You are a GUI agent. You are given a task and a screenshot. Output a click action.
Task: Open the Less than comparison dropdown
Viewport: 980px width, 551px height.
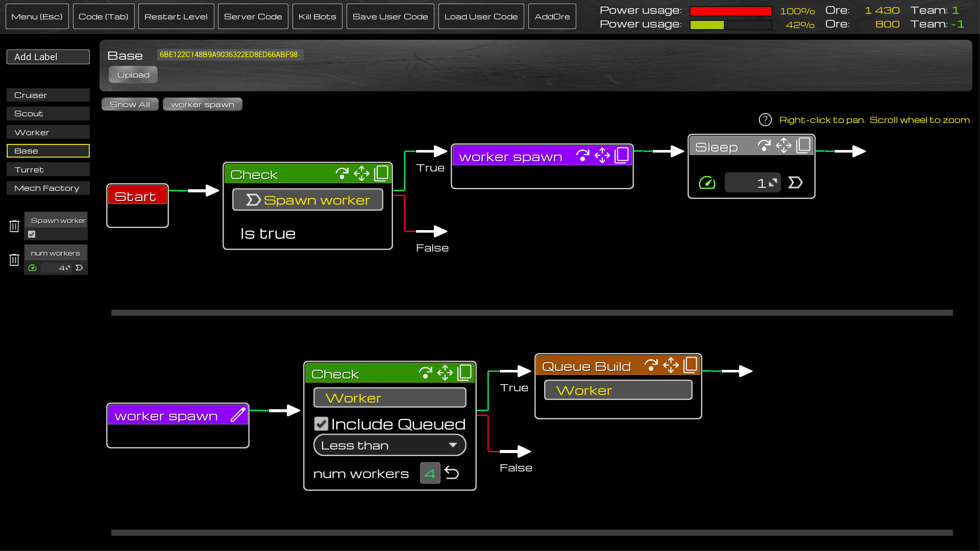coord(389,445)
